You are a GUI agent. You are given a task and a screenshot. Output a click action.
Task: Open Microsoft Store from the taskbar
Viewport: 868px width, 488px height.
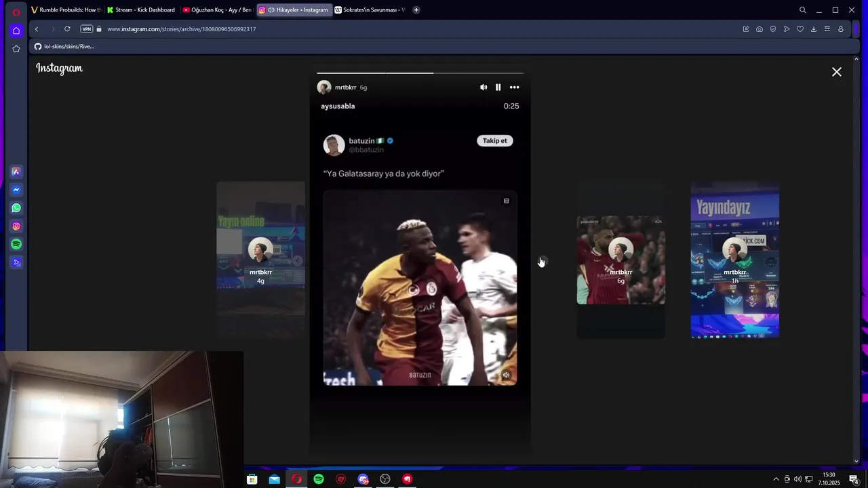pyautogui.click(x=252, y=479)
